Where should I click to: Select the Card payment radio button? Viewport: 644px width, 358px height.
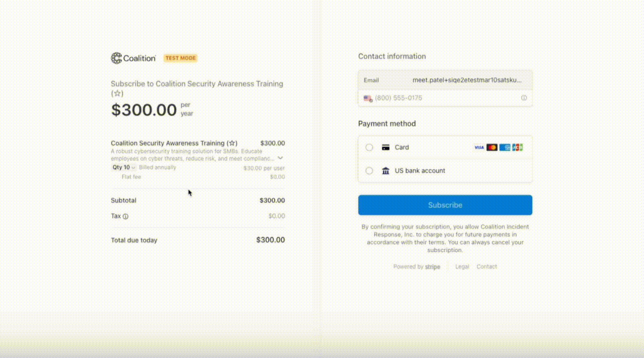click(x=369, y=147)
